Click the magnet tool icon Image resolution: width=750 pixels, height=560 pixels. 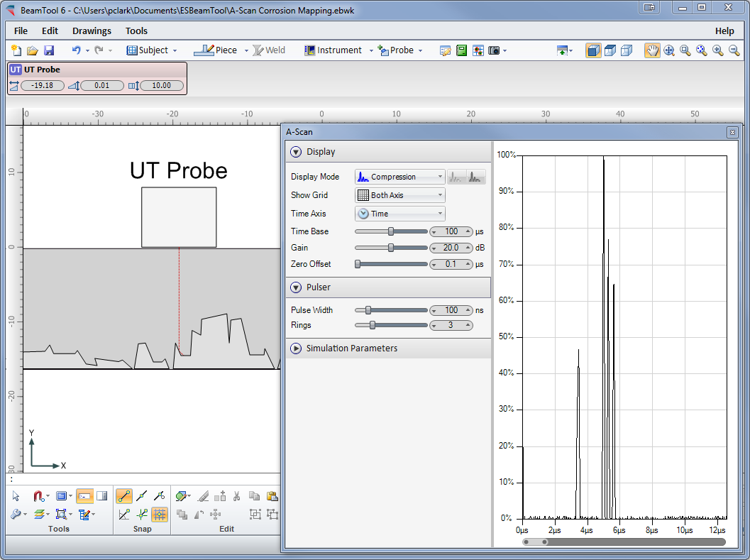click(39, 496)
